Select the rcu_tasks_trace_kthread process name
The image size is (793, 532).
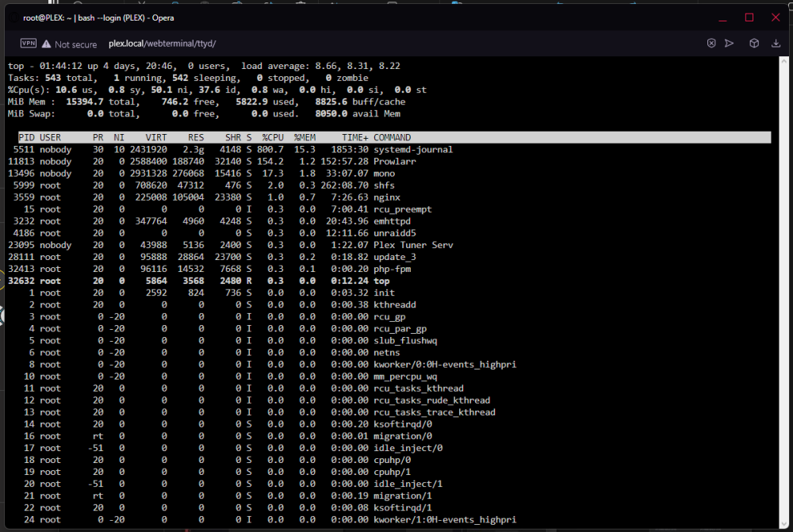[435, 412]
